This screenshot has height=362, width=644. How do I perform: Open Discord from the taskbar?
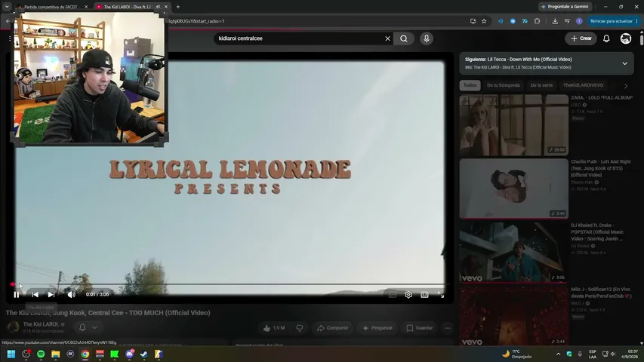pos(129,354)
